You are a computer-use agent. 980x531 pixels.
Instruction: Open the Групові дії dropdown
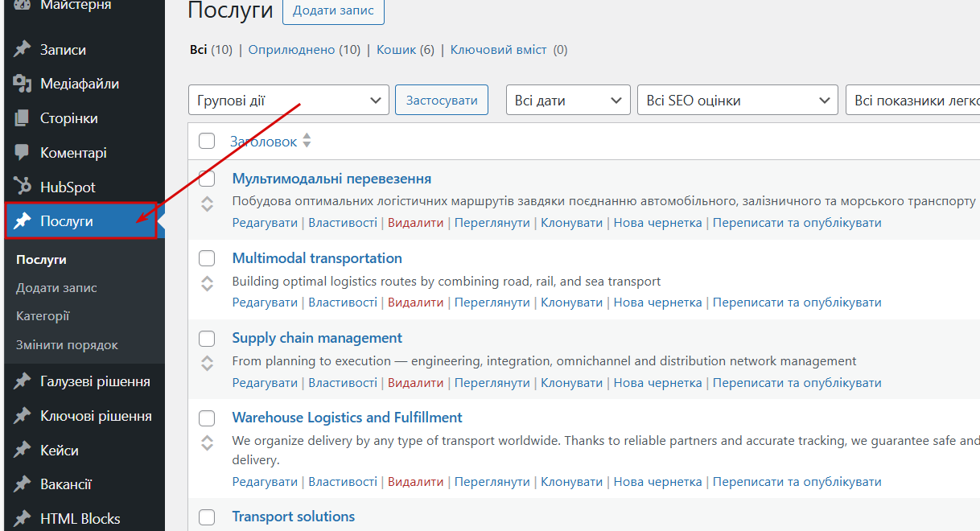(289, 100)
